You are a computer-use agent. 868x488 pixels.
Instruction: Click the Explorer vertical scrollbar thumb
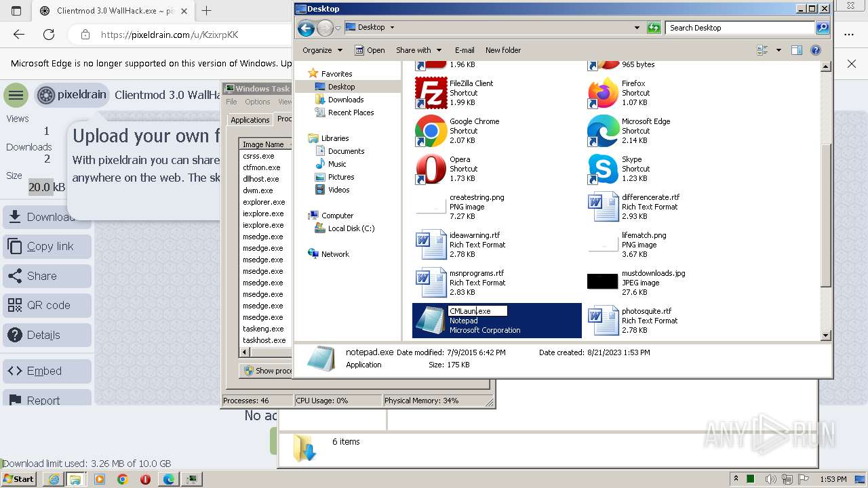point(825,216)
